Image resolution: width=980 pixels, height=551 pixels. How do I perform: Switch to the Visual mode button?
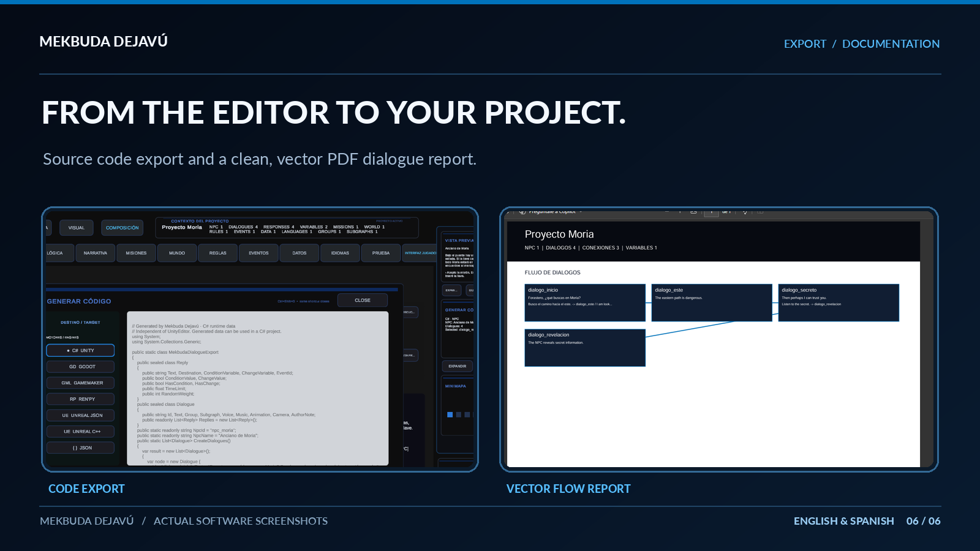[x=77, y=228]
